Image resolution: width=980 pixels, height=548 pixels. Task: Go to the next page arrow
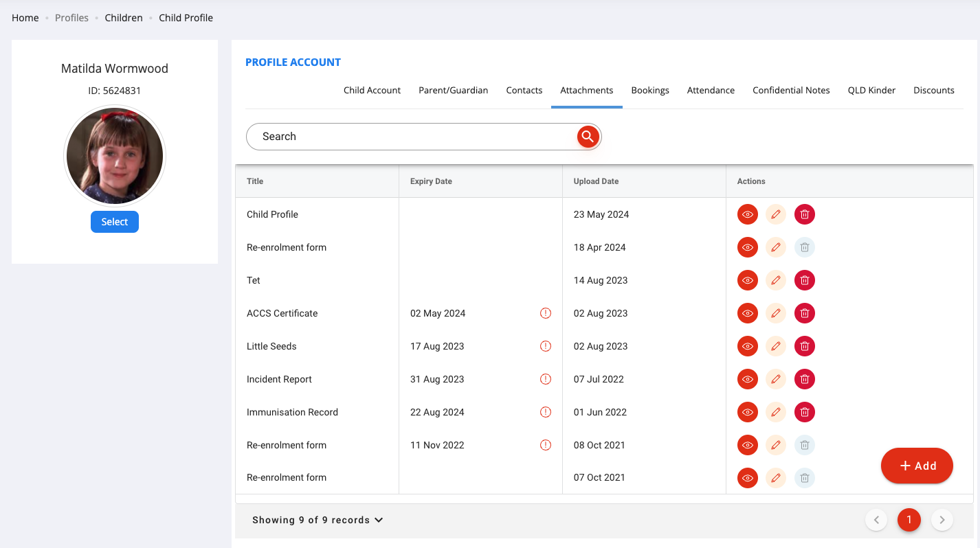pyautogui.click(x=942, y=520)
